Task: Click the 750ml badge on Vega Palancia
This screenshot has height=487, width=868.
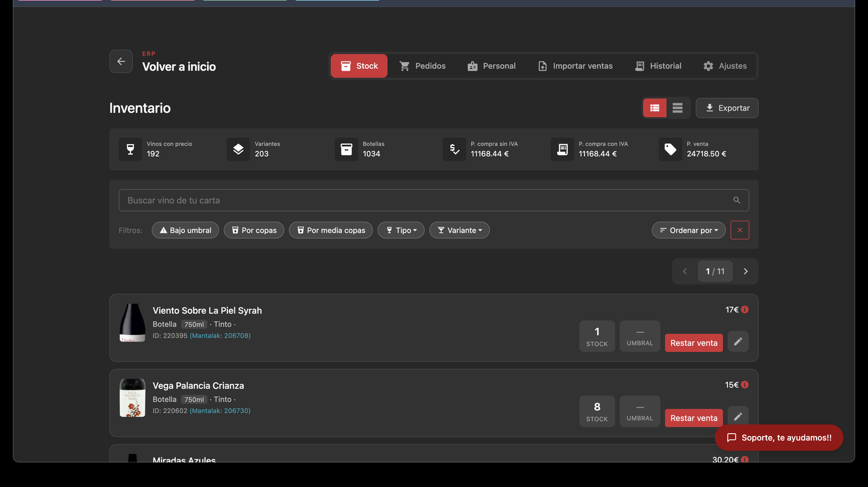Action: 194,400
